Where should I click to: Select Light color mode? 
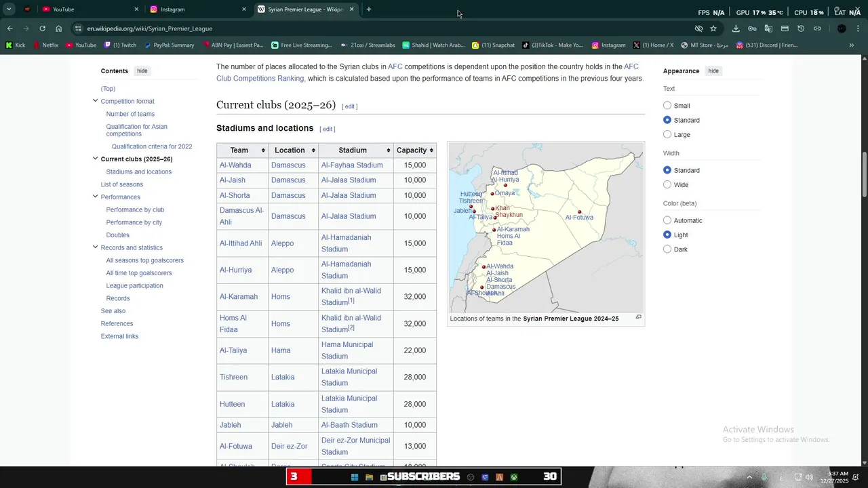667,235
